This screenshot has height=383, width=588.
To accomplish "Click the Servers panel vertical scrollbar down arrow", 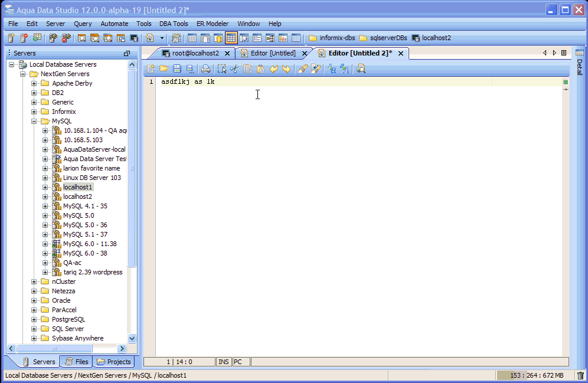I will coord(132,338).
